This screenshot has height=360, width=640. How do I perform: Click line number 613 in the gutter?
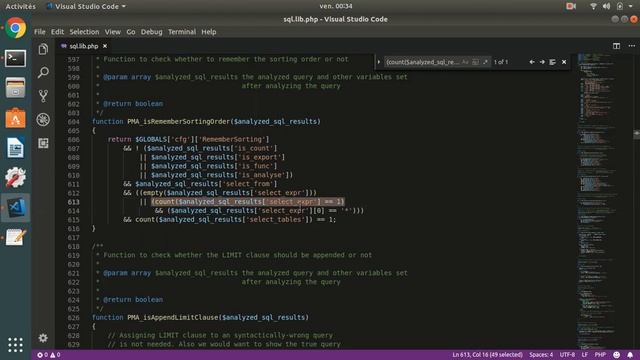(x=73, y=202)
